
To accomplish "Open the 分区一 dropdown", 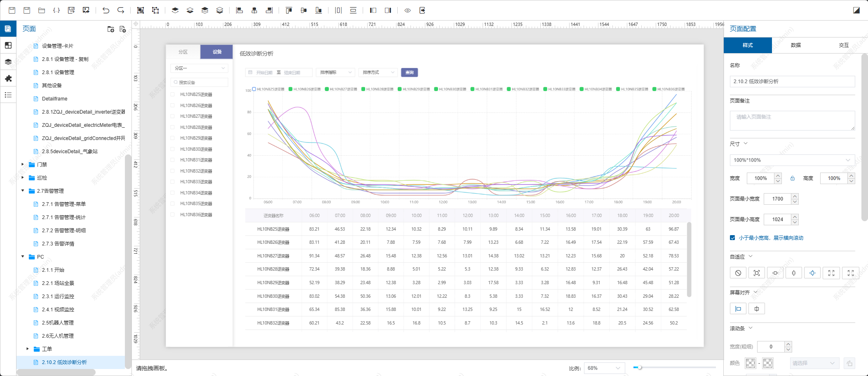I will [199, 68].
